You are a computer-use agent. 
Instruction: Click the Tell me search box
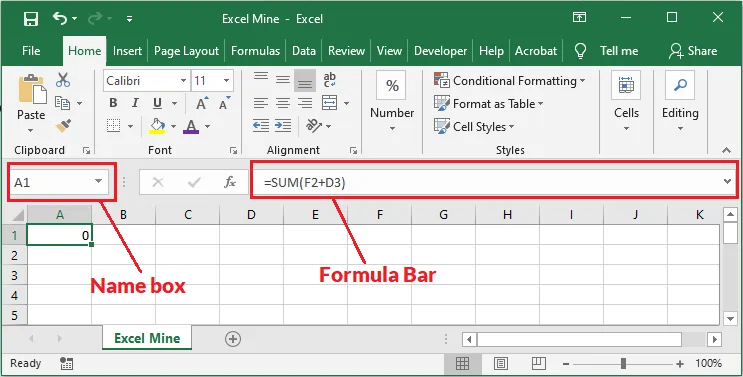[619, 51]
